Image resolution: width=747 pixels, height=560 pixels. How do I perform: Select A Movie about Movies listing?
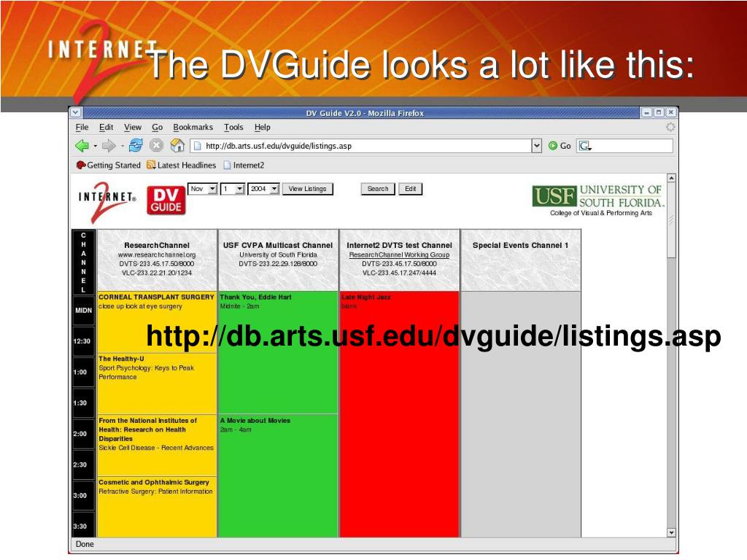pos(278,476)
